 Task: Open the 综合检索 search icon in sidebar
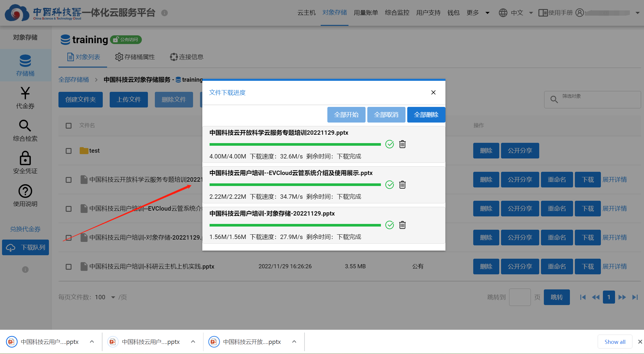[x=25, y=126]
